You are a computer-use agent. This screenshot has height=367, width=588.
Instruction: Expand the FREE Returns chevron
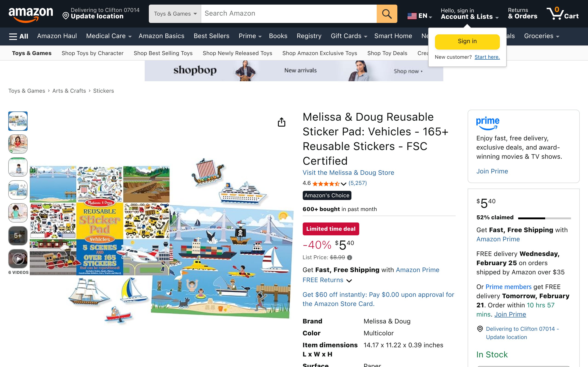tap(349, 281)
